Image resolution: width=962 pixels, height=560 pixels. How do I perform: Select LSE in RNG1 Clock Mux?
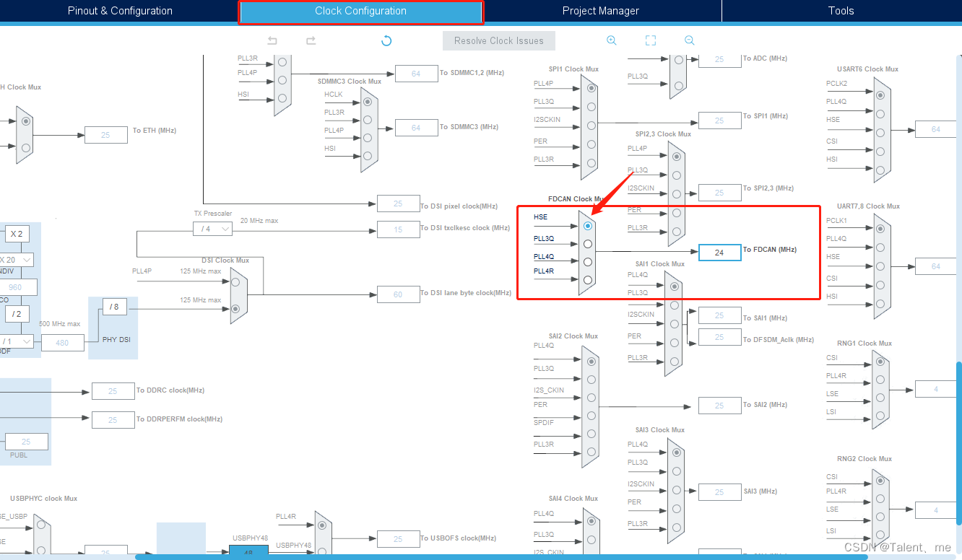tap(880, 399)
